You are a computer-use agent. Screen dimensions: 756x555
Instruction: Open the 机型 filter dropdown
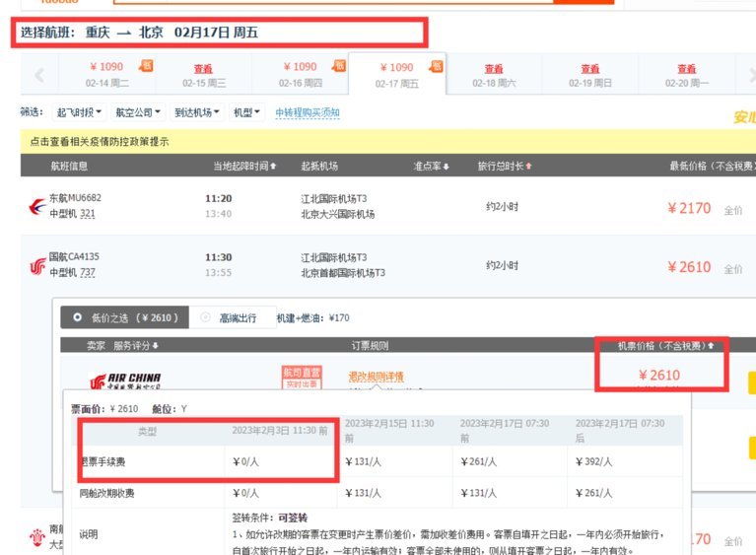(246, 112)
